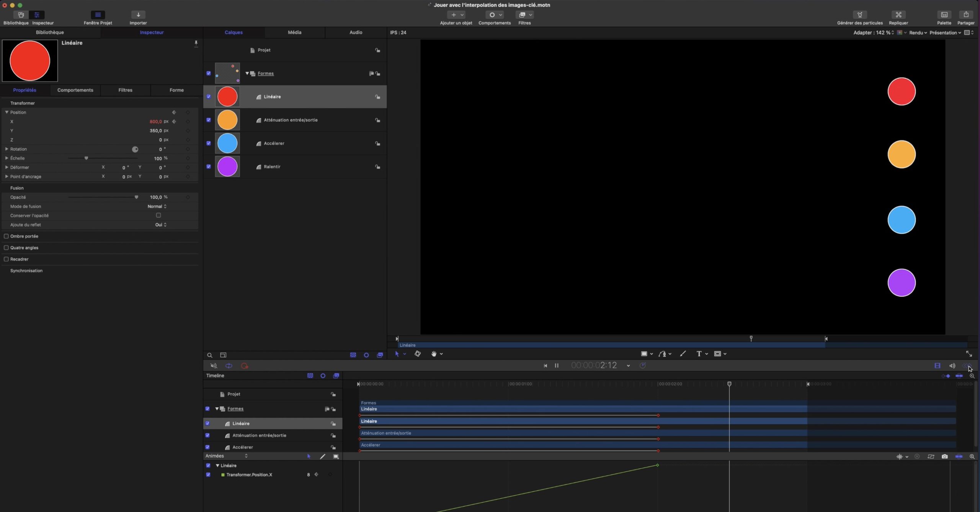Expand the Rotation parameter
The height and width of the screenshot is (512, 980).
pyautogui.click(x=7, y=149)
